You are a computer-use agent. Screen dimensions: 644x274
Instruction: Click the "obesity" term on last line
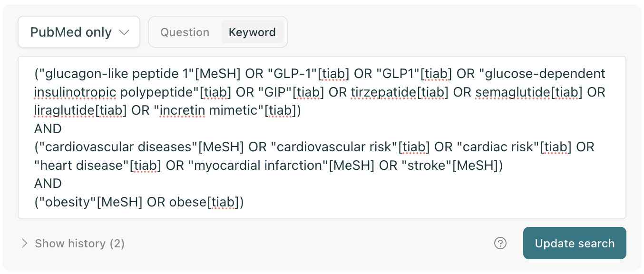tap(68, 202)
